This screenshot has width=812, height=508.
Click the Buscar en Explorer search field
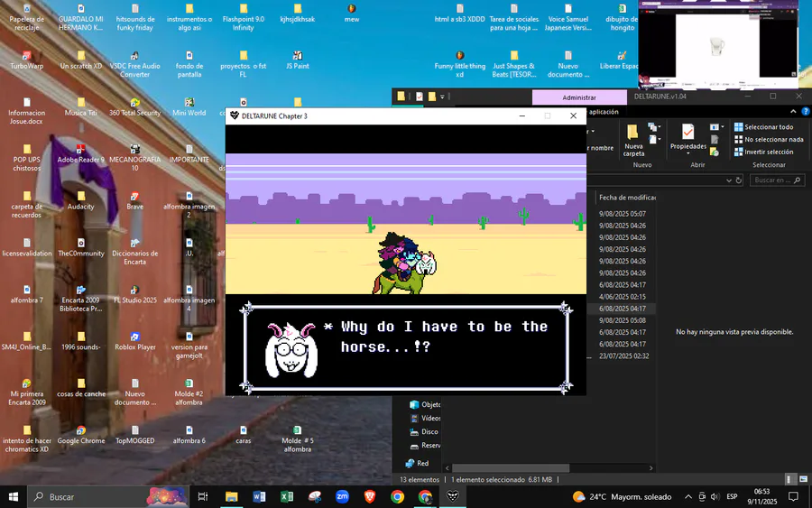click(x=778, y=180)
